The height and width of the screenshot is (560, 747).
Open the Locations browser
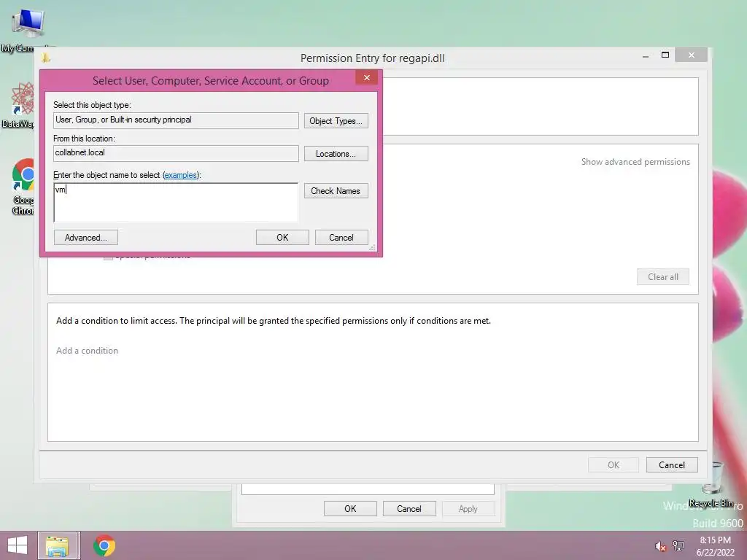pos(336,154)
